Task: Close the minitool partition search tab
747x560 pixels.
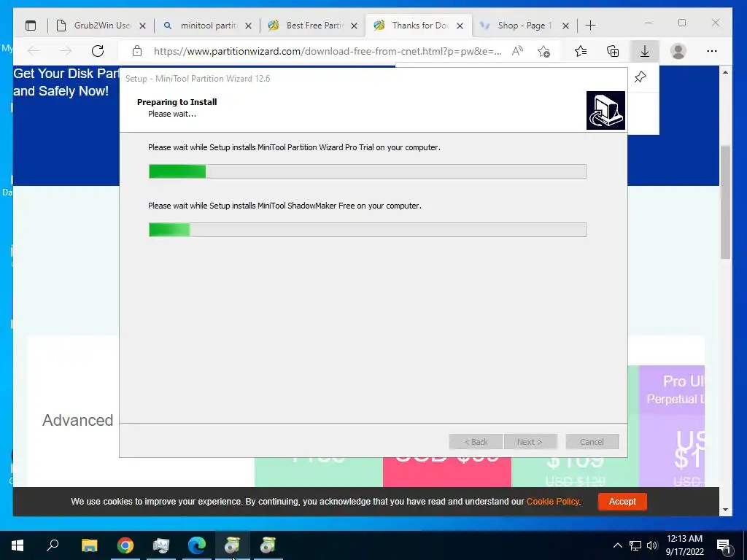Action: (x=248, y=26)
